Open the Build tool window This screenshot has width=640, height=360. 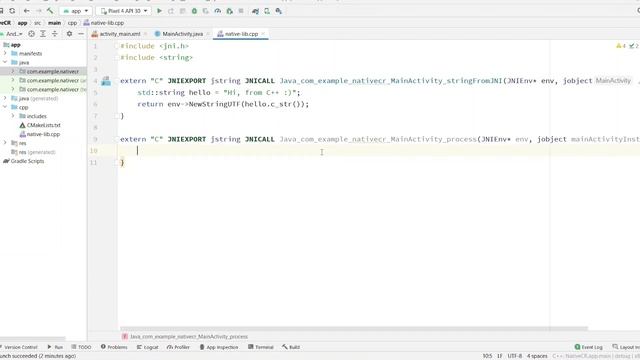coord(291,347)
